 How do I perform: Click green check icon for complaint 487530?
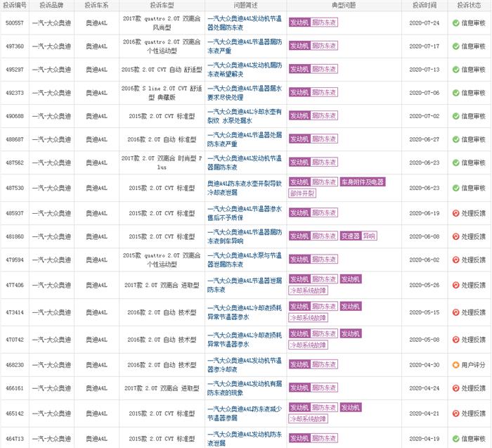(x=455, y=188)
